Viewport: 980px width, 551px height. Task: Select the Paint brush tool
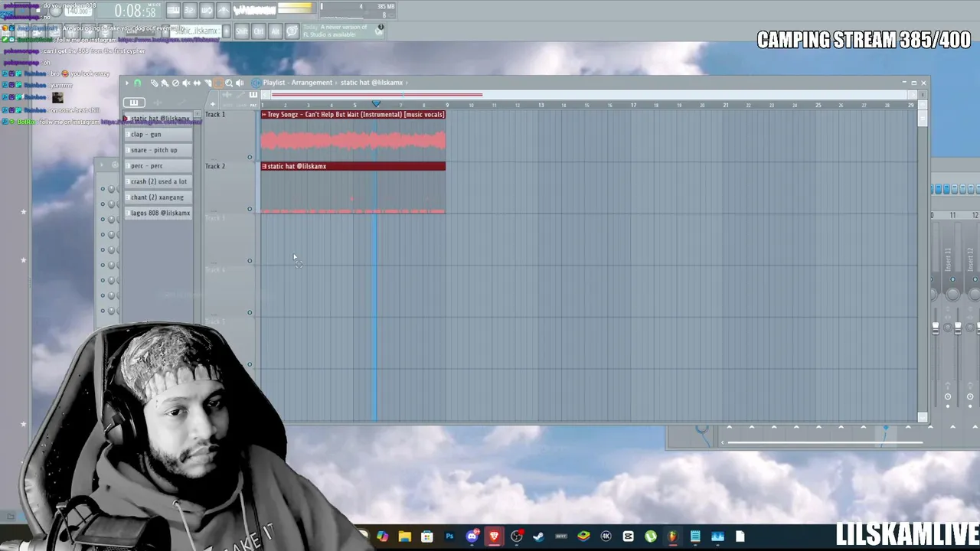[165, 83]
